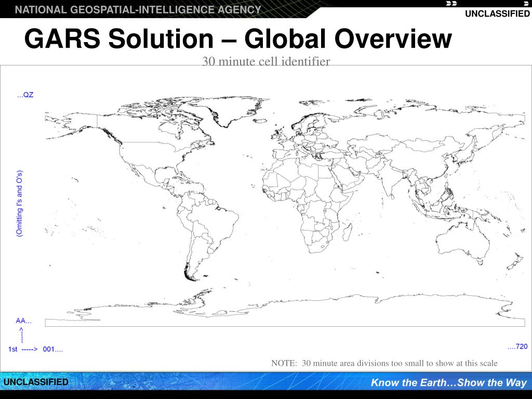The height and width of the screenshot is (399, 532).
Task: Click the 'Know the Earth…Show the Way' slogan
Action: pyautogui.click(x=449, y=383)
